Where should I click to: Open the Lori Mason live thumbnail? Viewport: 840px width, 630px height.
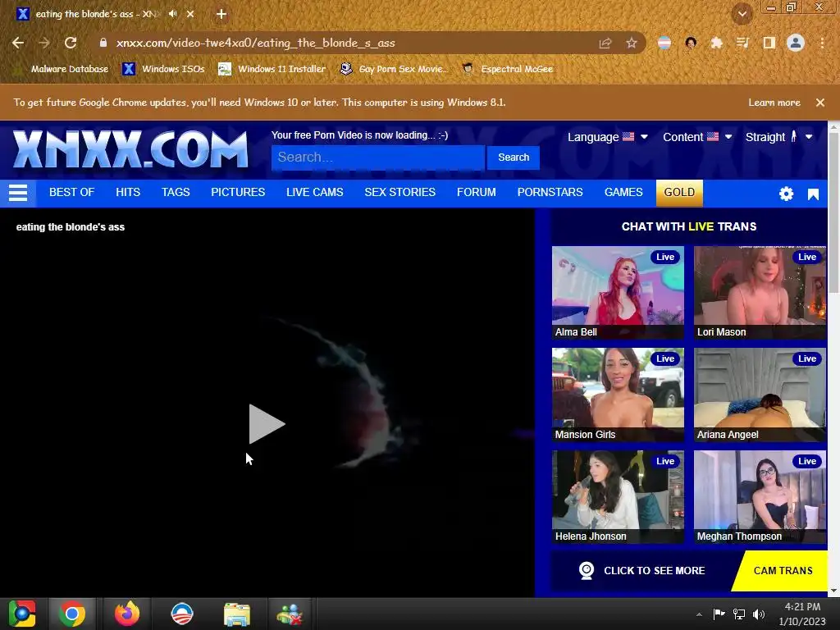(760, 293)
